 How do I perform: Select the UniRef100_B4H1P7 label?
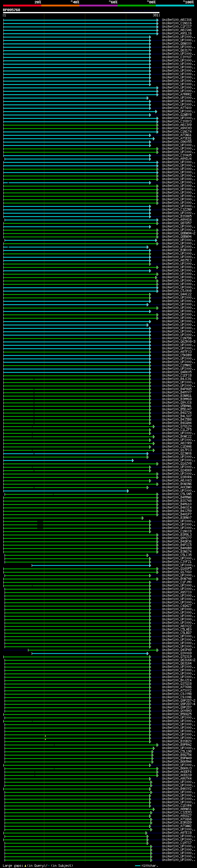pos(177,514)
